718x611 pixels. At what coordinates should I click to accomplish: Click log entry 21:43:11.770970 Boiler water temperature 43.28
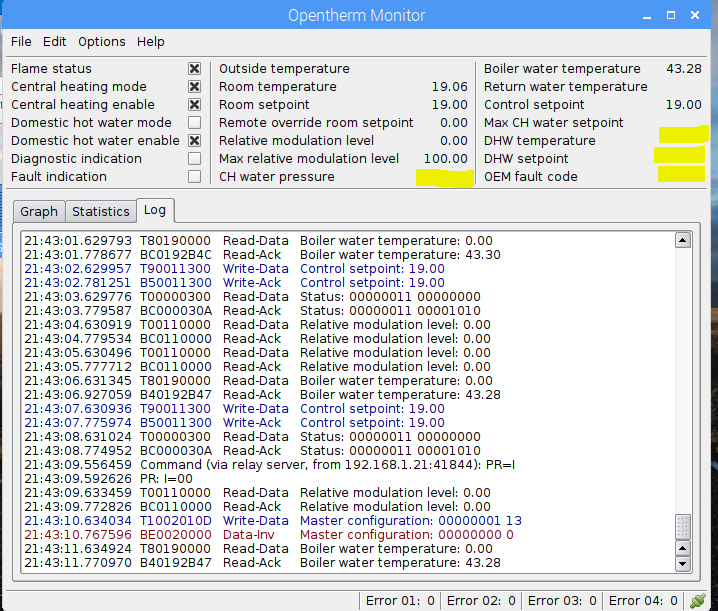point(262,562)
